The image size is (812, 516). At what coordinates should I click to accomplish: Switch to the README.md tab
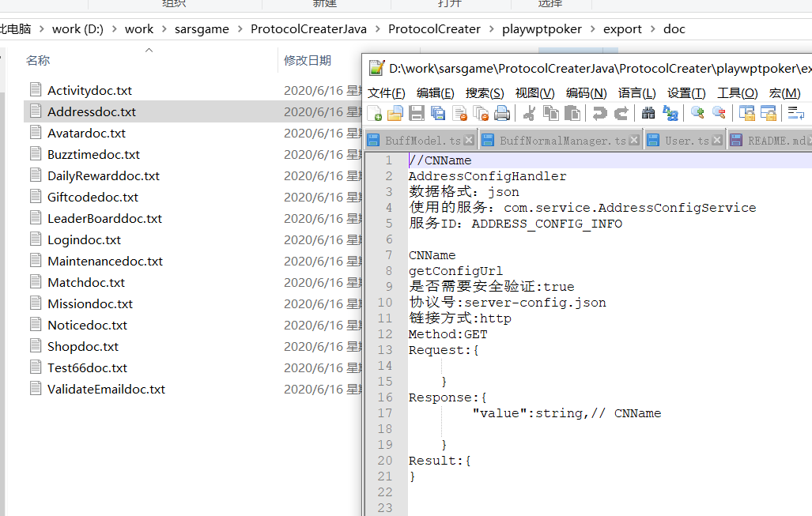coord(771,140)
